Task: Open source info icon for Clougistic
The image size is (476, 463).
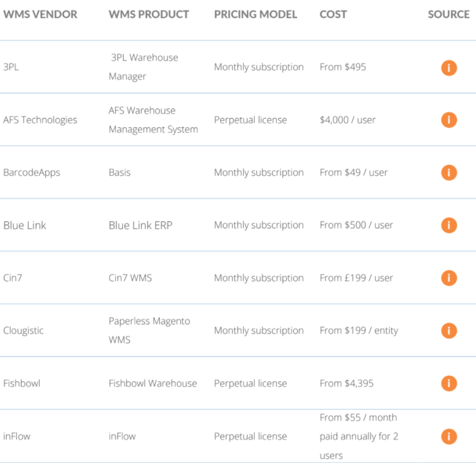Action: click(x=448, y=331)
